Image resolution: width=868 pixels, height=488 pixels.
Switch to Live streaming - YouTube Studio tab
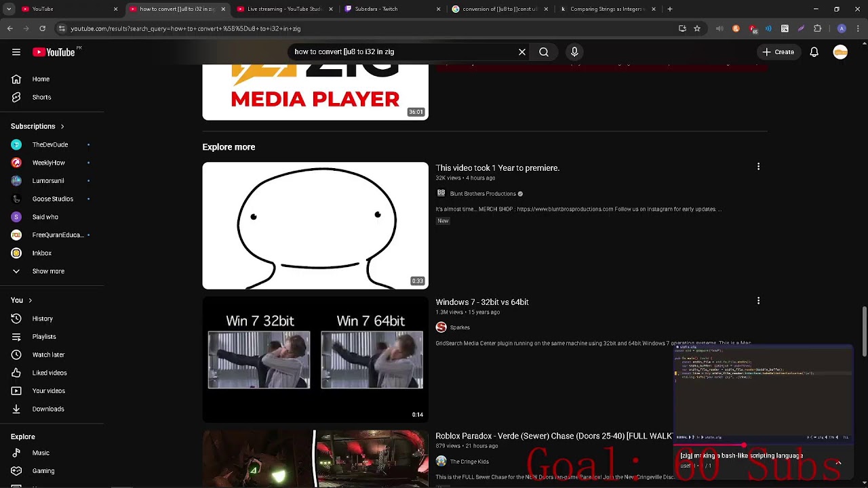285,9
